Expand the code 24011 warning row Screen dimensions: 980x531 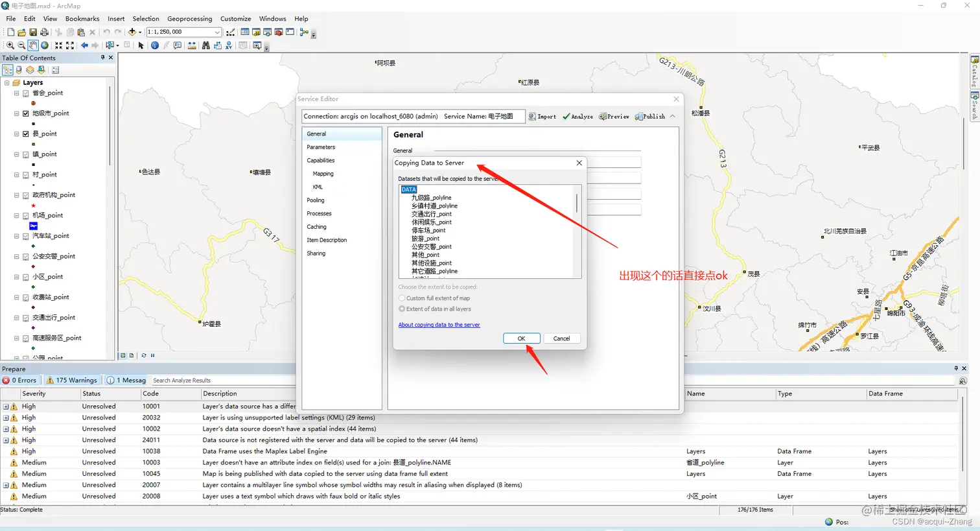[6, 440]
